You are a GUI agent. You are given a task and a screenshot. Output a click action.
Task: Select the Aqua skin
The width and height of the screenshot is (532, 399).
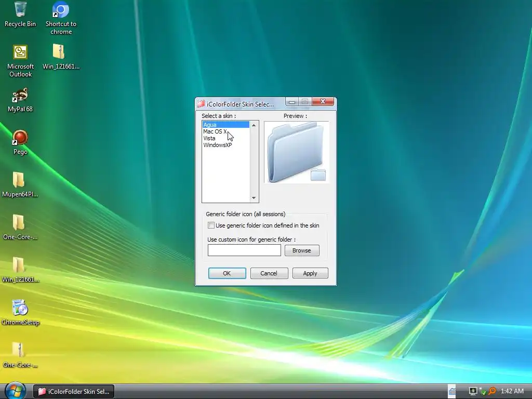(225, 125)
